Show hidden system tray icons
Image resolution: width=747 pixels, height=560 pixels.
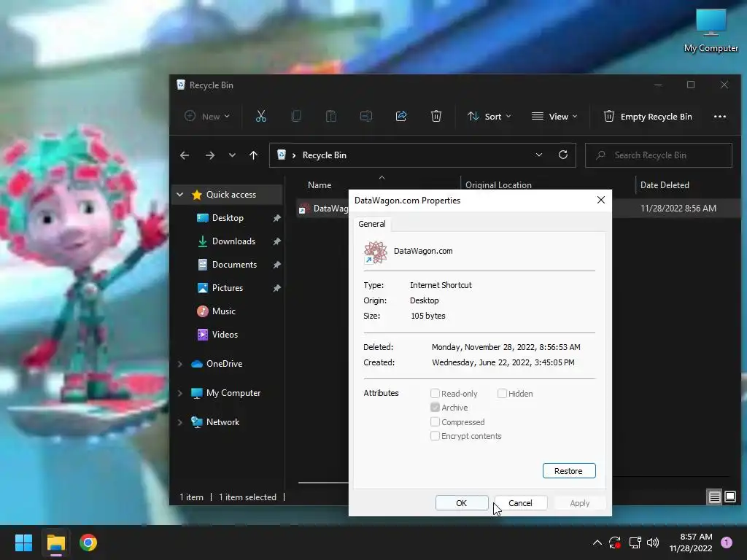597,542
